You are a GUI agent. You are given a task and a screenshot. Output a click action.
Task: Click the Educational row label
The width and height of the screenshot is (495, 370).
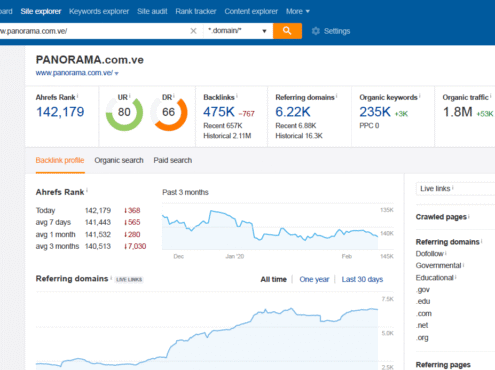435,278
